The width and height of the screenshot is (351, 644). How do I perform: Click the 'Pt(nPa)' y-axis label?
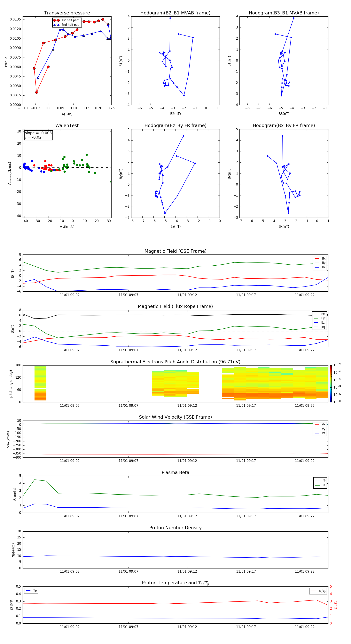coord(6,61)
